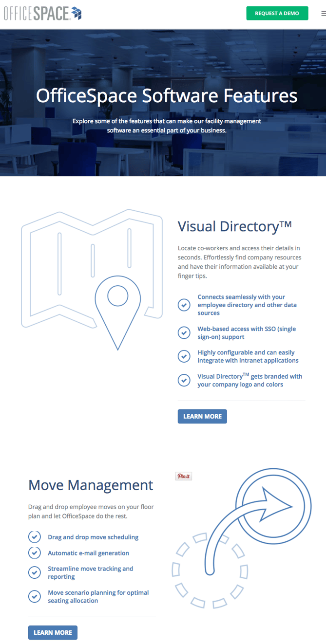Click the Visual Directory heading
This screenshot has width=326, height=644.
click(234, 226)
